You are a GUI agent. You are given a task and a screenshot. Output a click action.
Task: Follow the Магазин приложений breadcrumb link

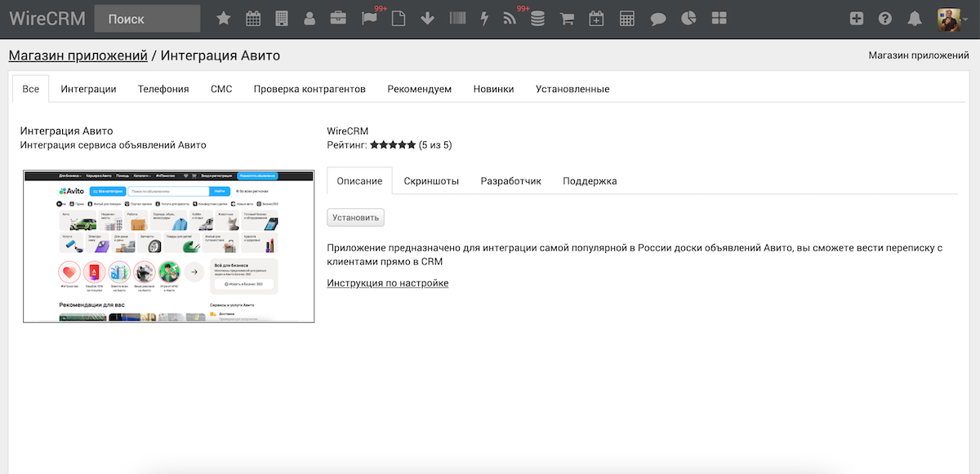[x=78, y=55]
